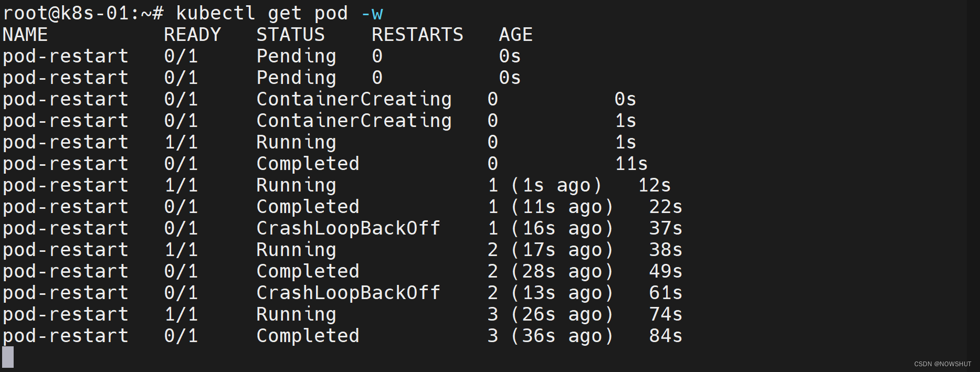Screen dimensions: 980x372
Task: Click the CSDN @NOWSHUT watermark
Action: (x=942, y=364)
